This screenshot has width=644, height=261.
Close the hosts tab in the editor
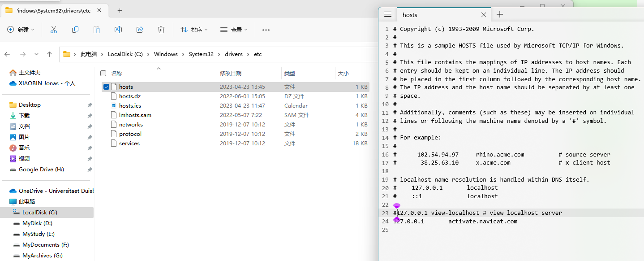click(484, 15)
